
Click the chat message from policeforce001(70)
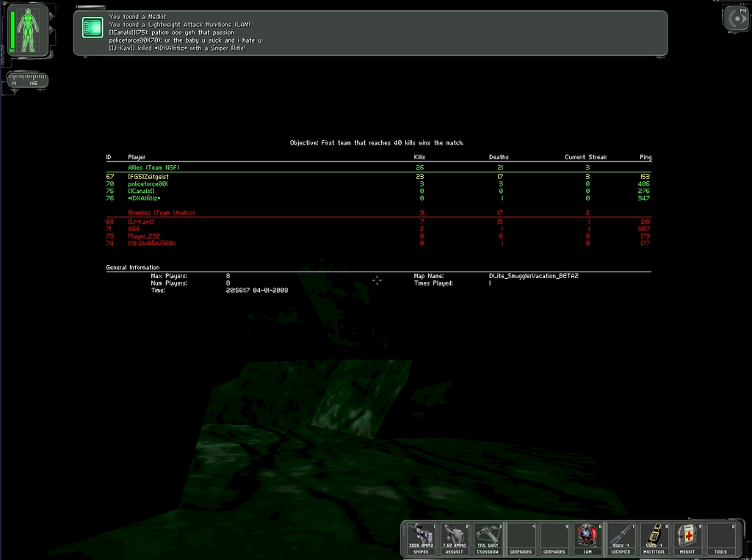[186, 40]
